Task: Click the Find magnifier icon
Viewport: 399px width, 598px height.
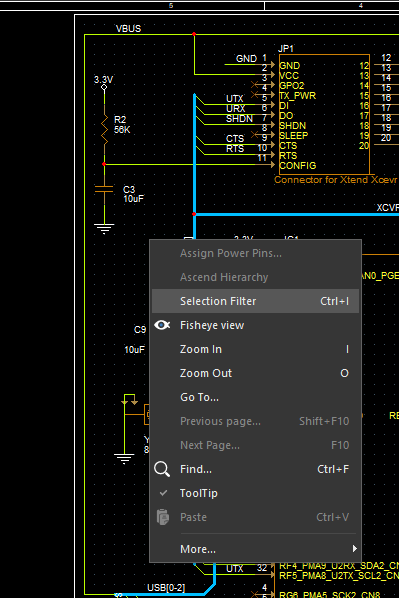Action: (x=162, y=469)
